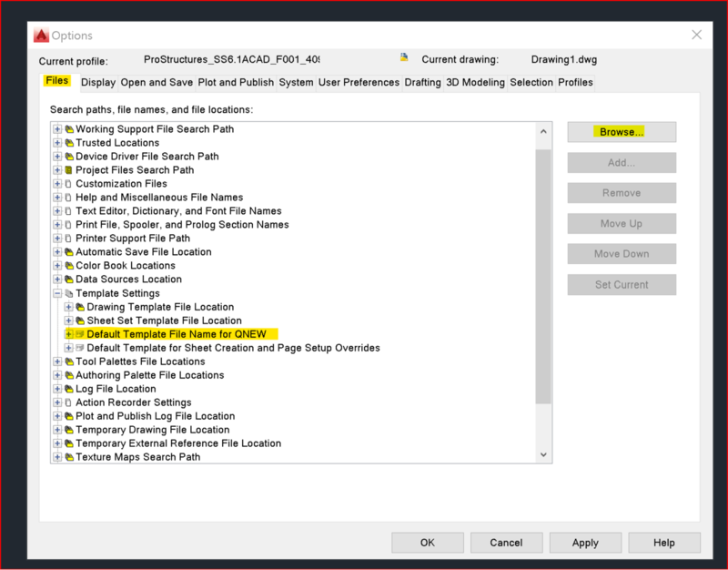Click the vertical scrollbar thumb in tree list
The width and height of the screenshot is (728, 570).
543,277
